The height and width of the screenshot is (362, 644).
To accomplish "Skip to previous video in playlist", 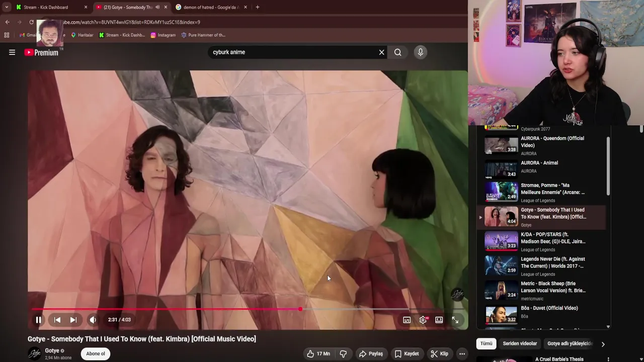I will 57,320.
